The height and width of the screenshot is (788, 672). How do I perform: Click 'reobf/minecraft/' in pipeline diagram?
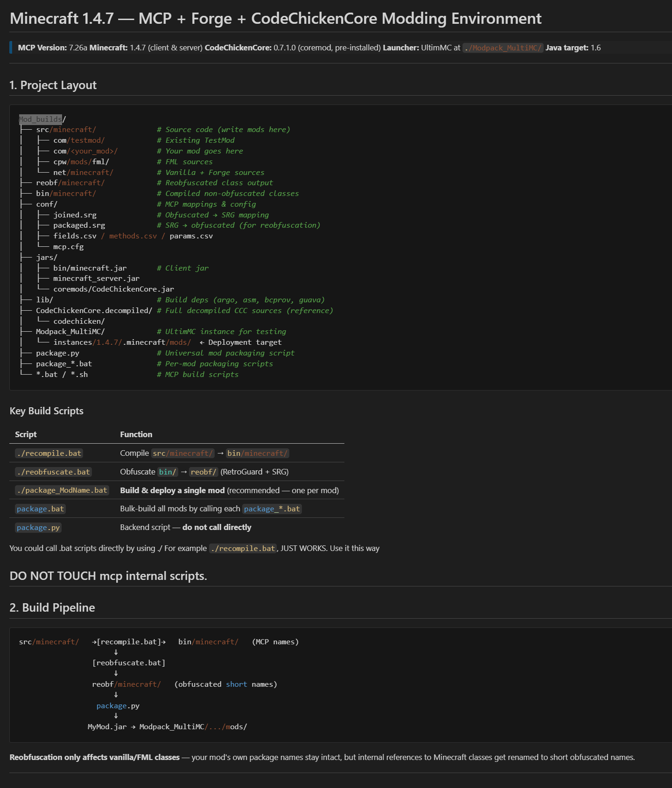pyautogui.click(x=126, y=684)
